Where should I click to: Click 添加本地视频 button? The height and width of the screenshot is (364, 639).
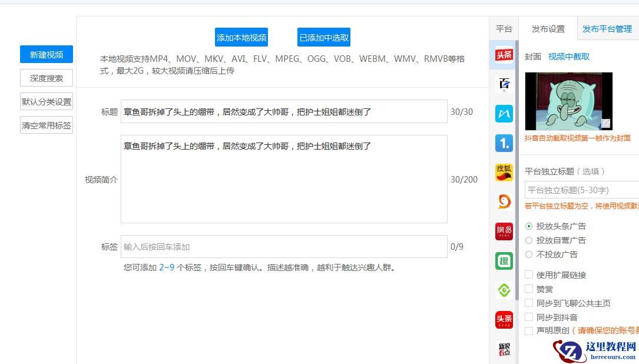pos(241,38)
